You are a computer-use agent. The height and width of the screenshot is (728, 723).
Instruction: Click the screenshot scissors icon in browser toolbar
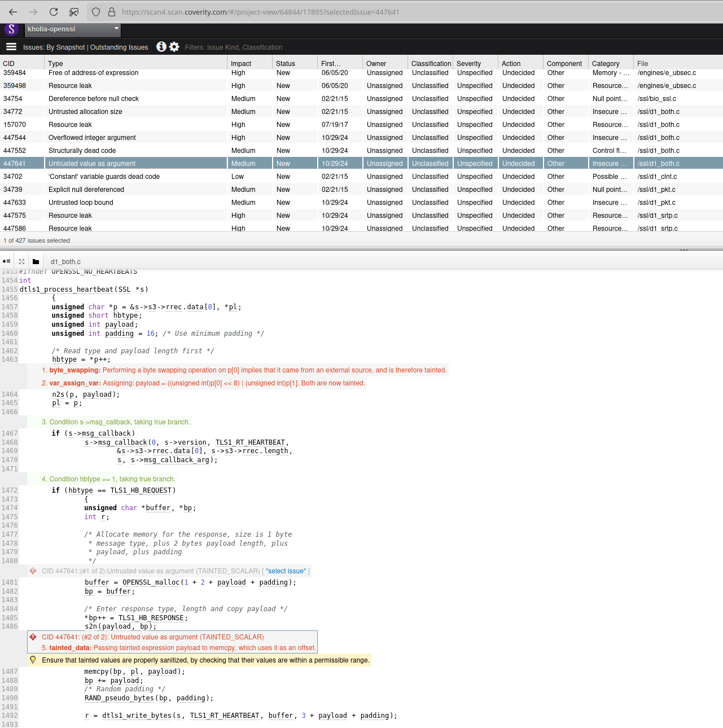pos(74,12)
